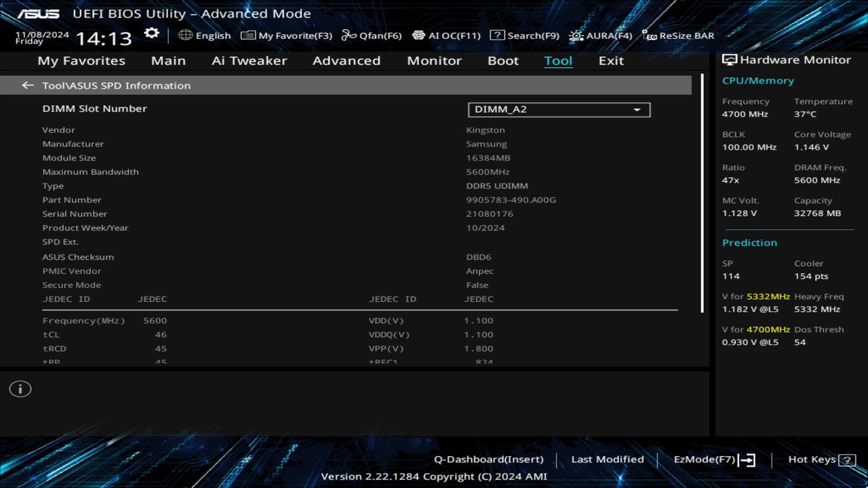Click Serial Number 21080176
The image size is (868, 488).
490,214
